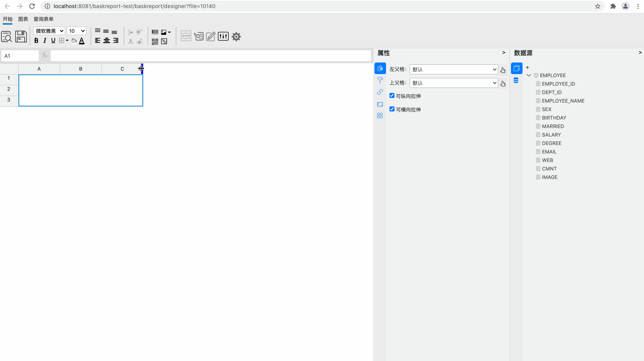Align text to top vertically

[98, 31]
